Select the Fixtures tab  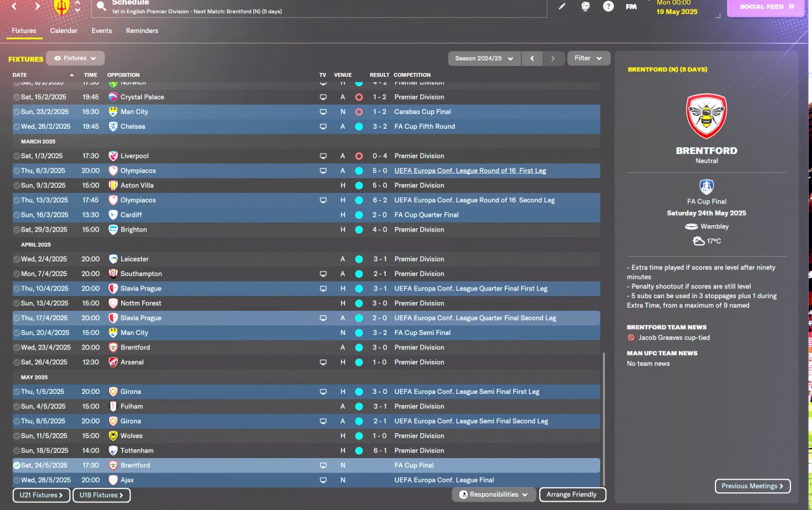(x=24, y=30)
